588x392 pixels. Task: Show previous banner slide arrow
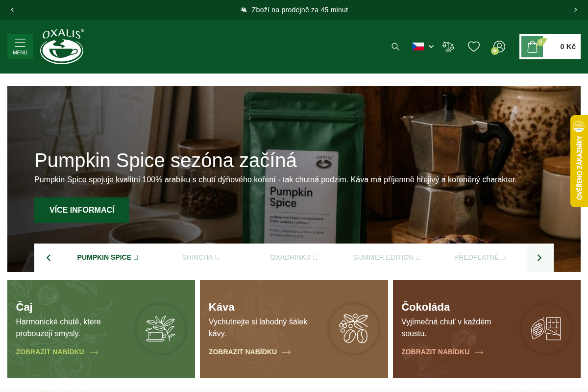[x=48, y=258]
